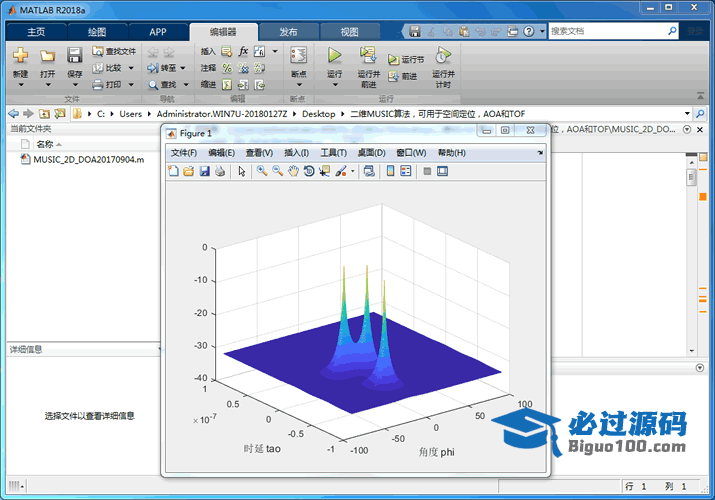Click the Print (打印) button in ribbon
Screen dimensions: 715x500
[107, 84]
